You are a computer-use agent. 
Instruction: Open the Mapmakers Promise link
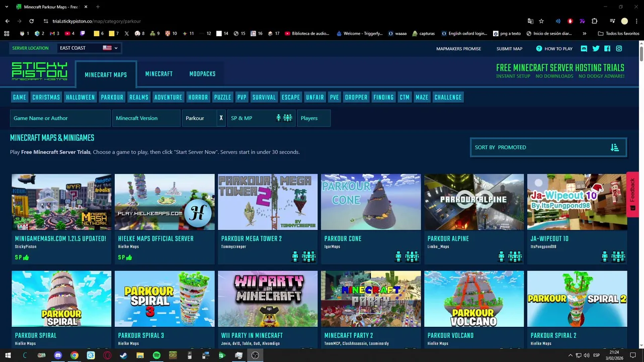pos(458,49)
